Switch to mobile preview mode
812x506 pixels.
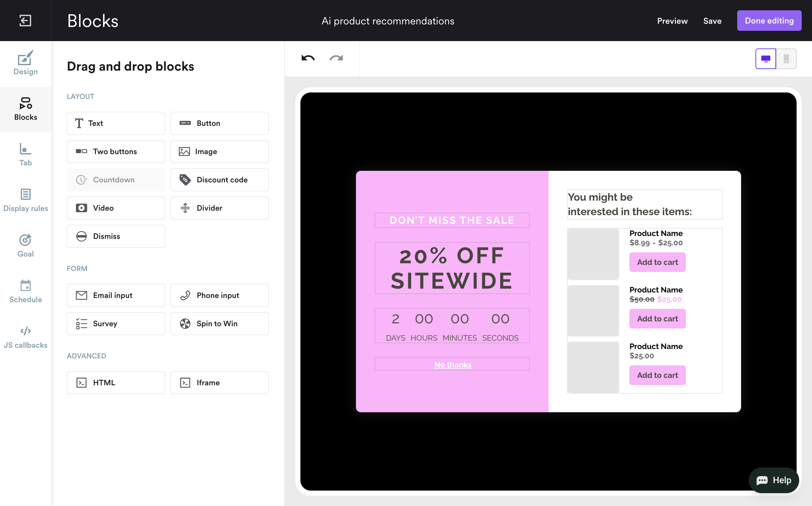786,59
